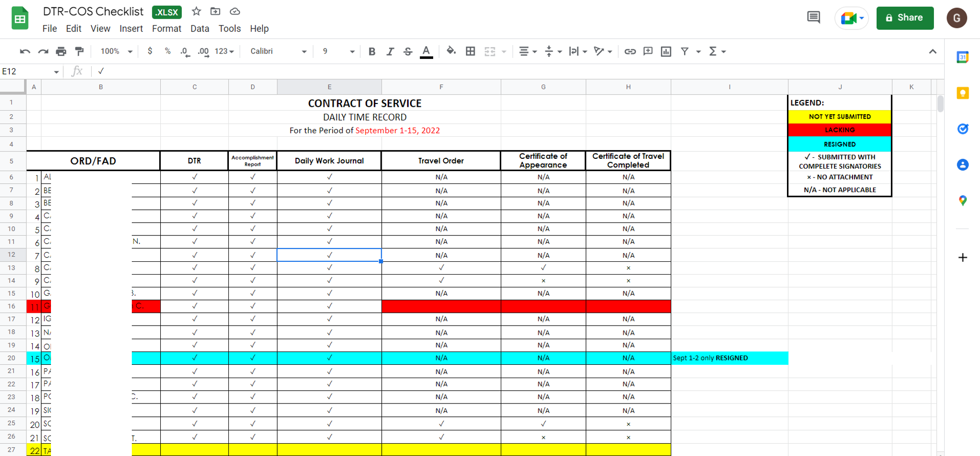The height and width of the screenshot is (456, 980).
Task: Open the Data menu
Action: (x=200, y=28)
